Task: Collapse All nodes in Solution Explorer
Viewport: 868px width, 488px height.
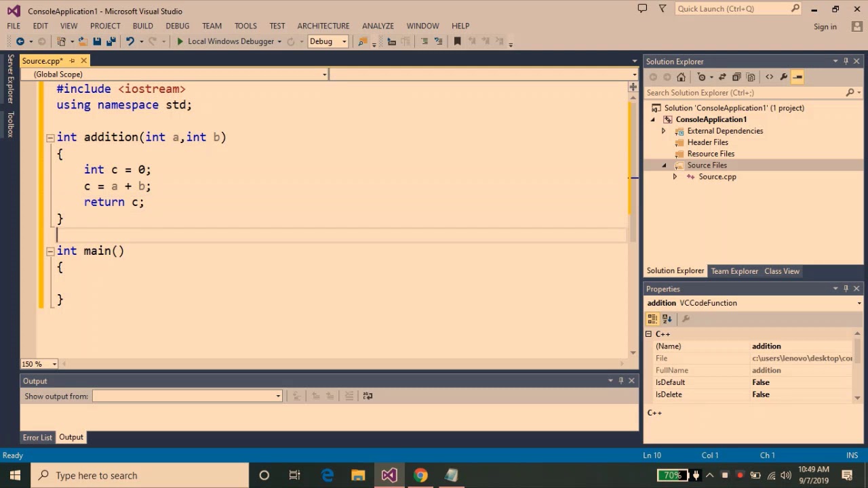Action: (736, 77)
